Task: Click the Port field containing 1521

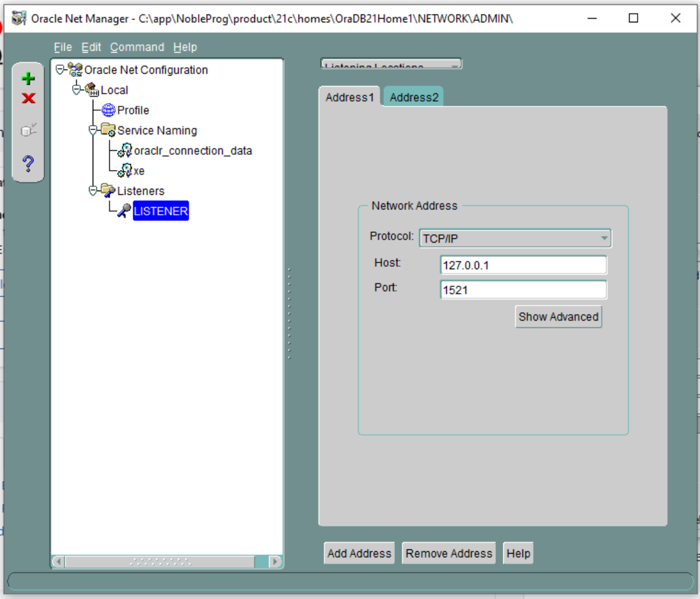Action: click(523, 290)
